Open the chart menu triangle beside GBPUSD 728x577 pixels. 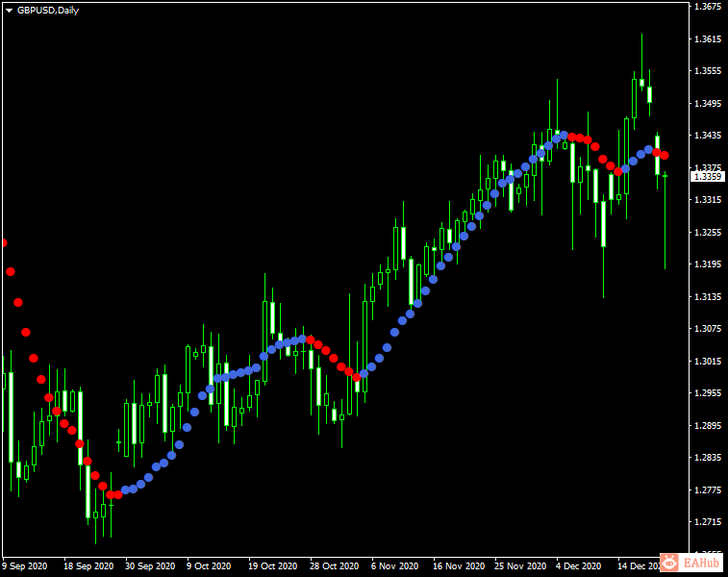pos(9,11)
